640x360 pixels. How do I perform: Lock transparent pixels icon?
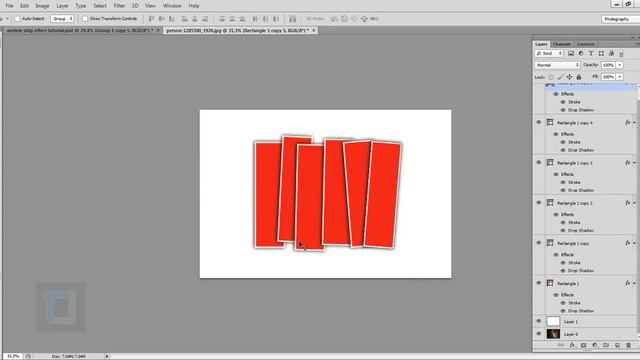point(551,77)
